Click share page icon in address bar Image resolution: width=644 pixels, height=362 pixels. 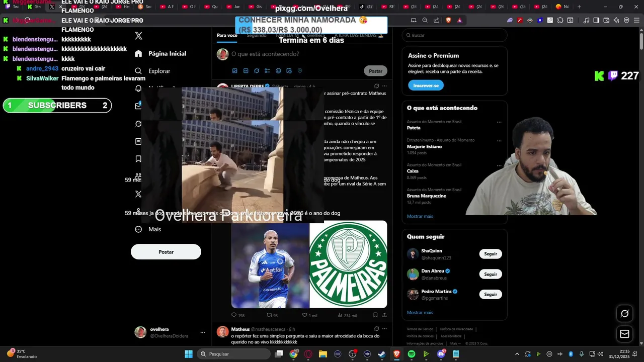436,20
